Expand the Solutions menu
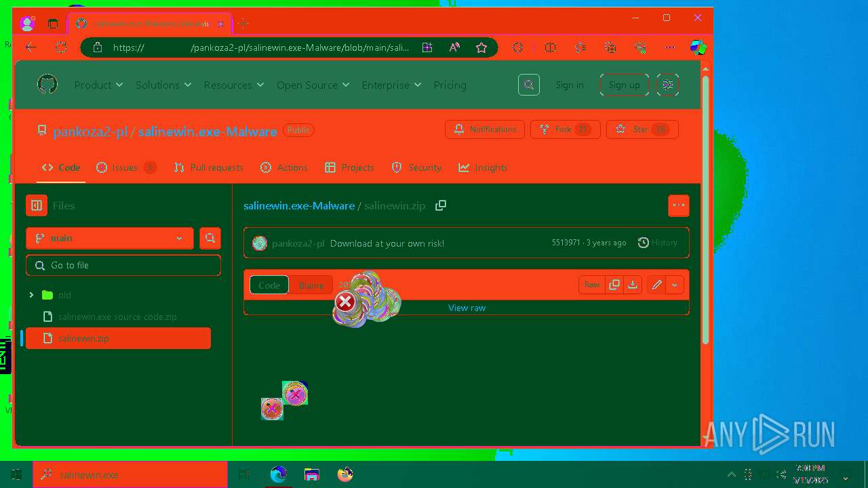 pos(163,85)
